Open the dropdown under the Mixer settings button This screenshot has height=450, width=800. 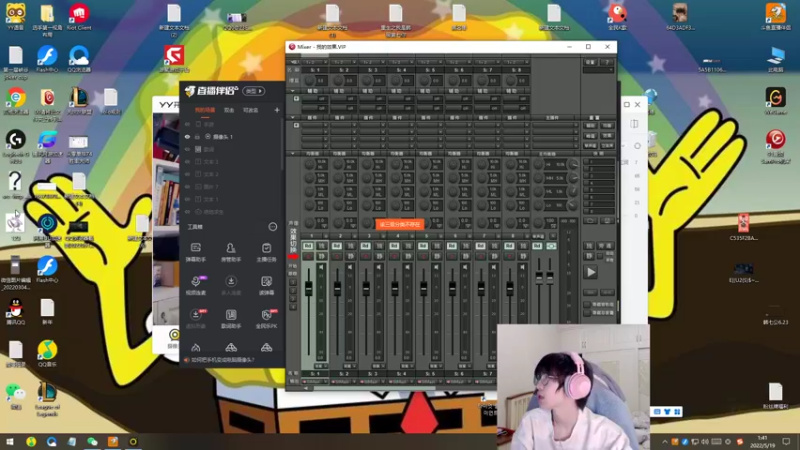(598, 70)
